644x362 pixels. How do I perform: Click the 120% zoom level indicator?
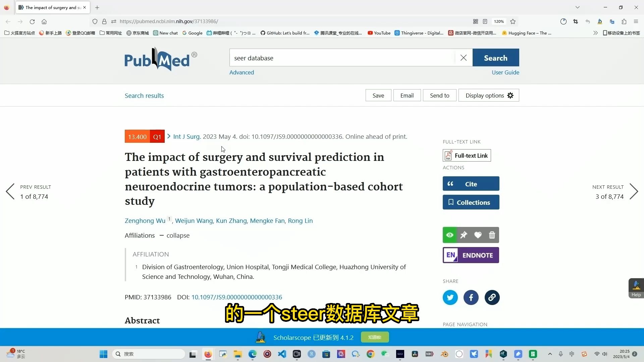point(498,21)
